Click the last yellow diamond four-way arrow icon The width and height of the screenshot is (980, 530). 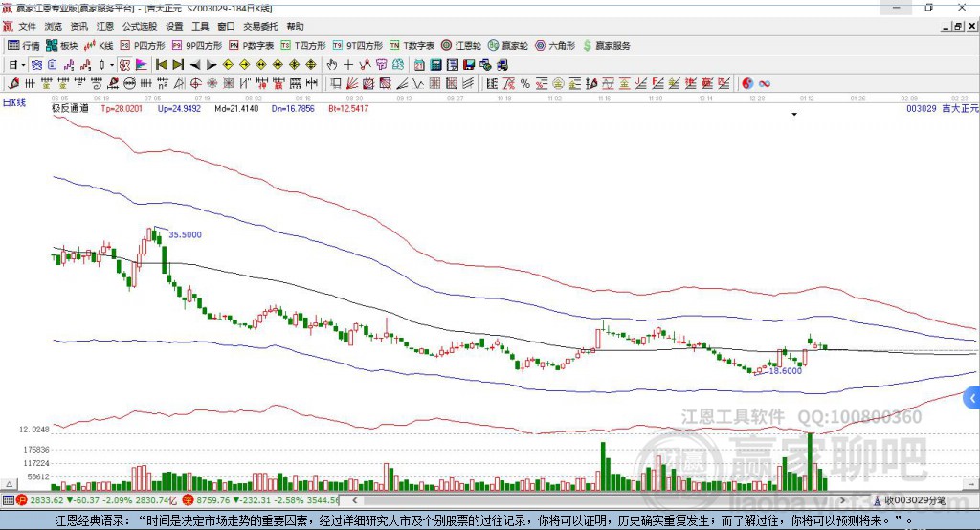(311, 65)
